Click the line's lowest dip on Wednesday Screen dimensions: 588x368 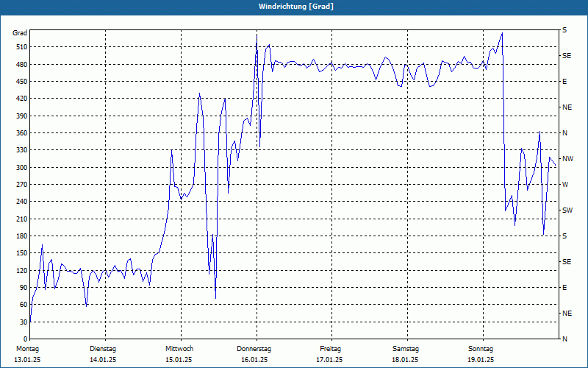[x=215, y=298]
